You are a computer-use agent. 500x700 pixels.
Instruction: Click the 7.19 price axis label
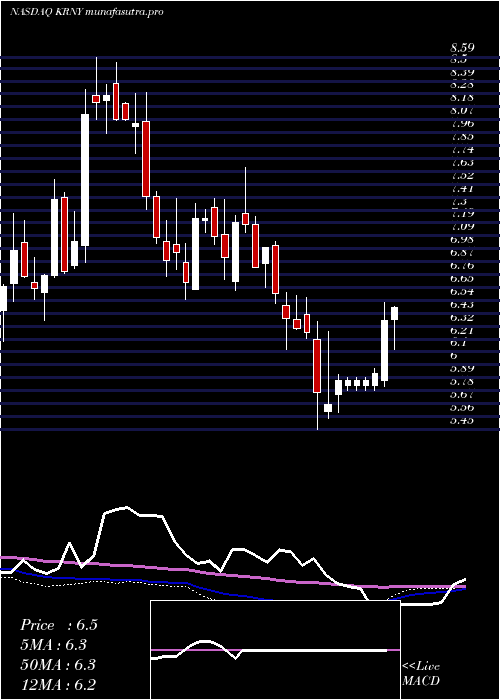[x=462, y=214]
